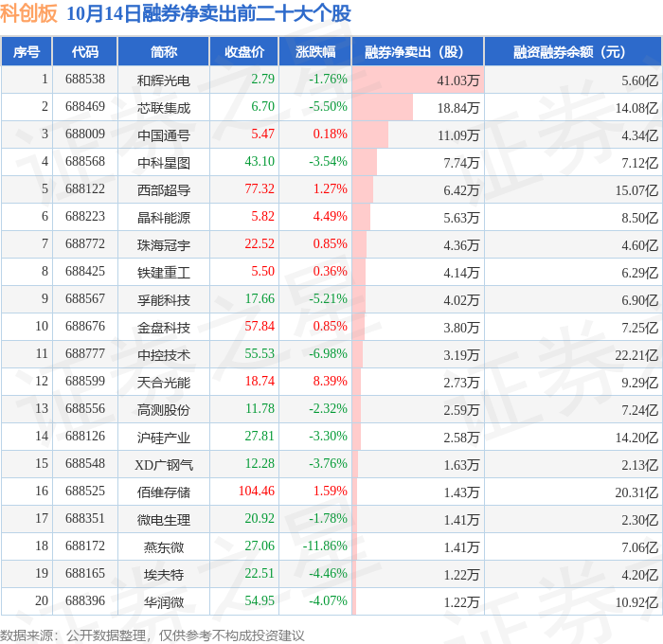Click closing price 43.10
Viewport: 663px width, 644px height.
tap(260, 162)
